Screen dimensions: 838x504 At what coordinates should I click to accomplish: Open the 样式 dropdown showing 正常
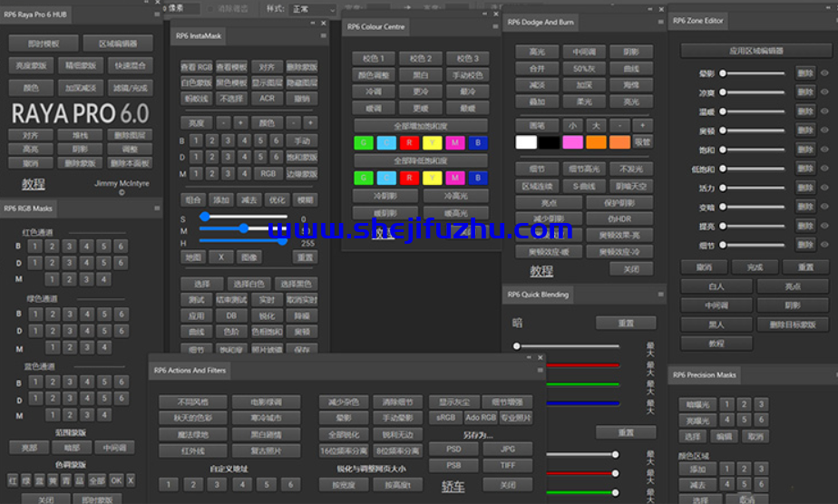tap(313, 9)
